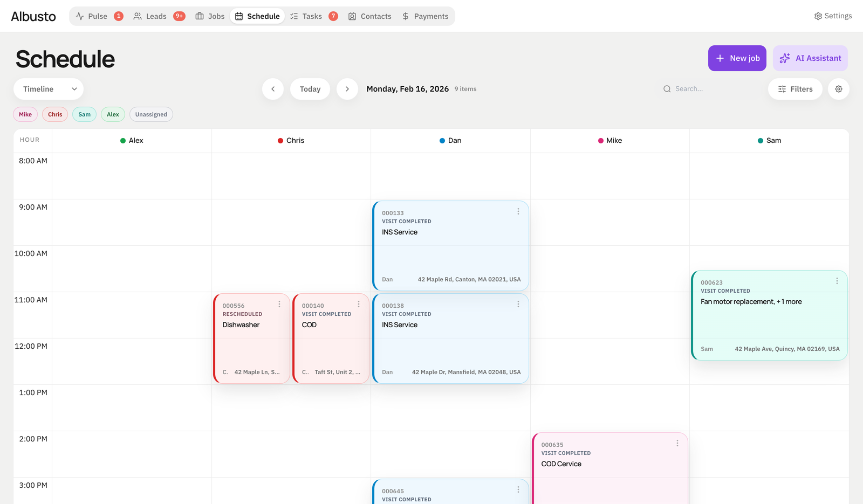863x504 pixels.
Task: Expand the Timeline view dropdown
Action: [x=49, y=89]
